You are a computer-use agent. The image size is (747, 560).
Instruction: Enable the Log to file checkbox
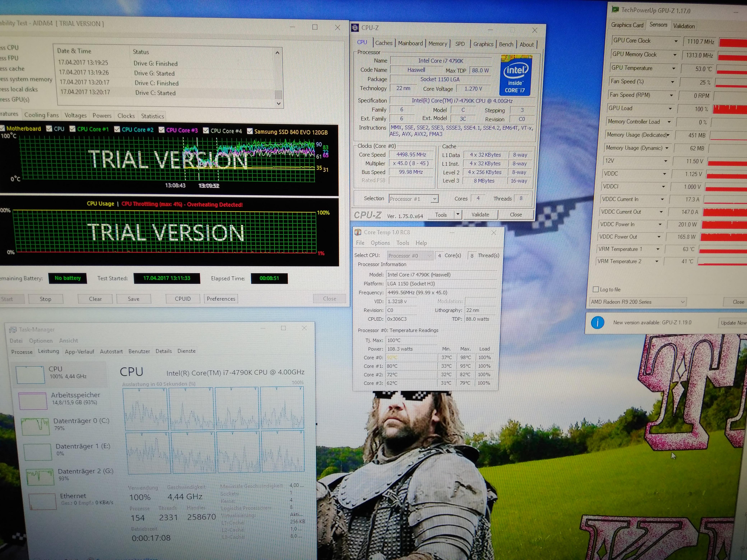[x=596, y=289]
